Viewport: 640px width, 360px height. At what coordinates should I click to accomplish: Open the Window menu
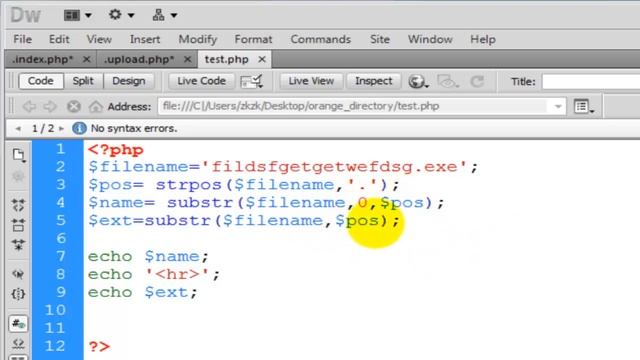pyautogui.click(x=430, y=39)
